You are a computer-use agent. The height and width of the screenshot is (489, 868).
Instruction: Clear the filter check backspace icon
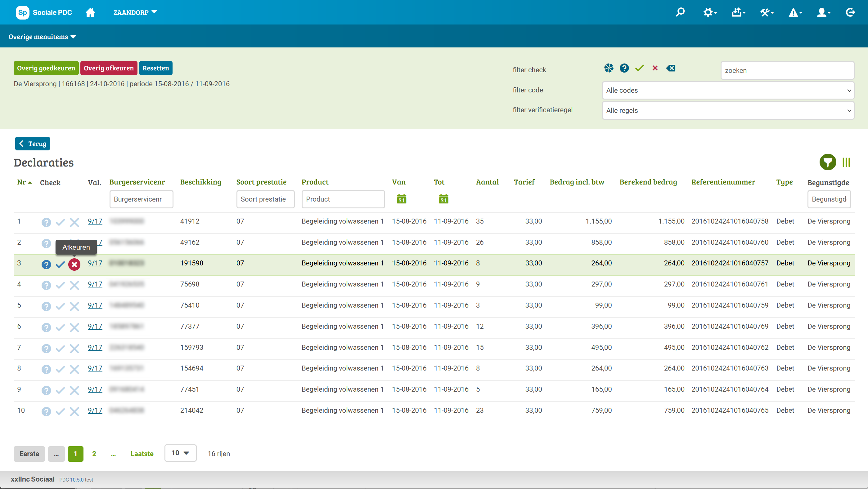[671, 68]
